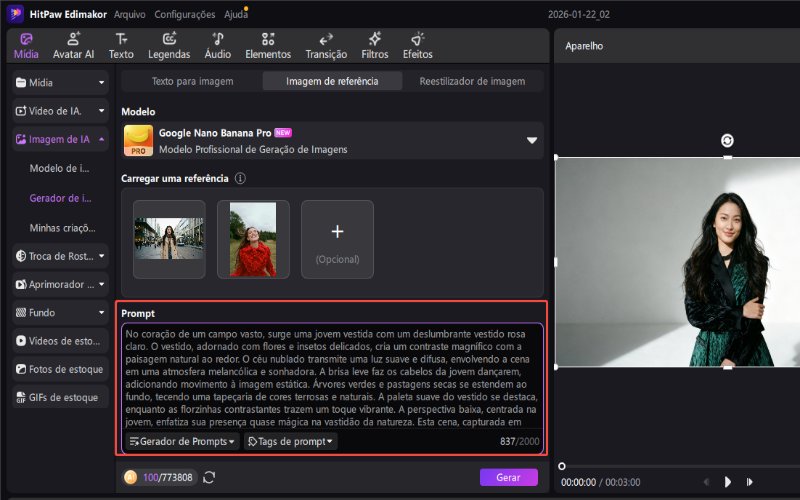
Task: Open the Gerador de Prompts dropdown
Action: 182,441
